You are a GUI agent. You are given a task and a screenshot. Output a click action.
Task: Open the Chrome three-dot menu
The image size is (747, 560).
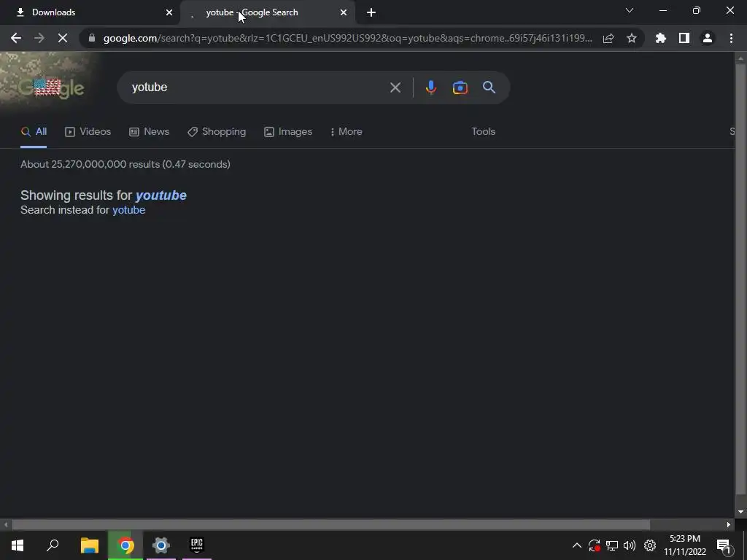pyautogui.click(x=731, y=38)
